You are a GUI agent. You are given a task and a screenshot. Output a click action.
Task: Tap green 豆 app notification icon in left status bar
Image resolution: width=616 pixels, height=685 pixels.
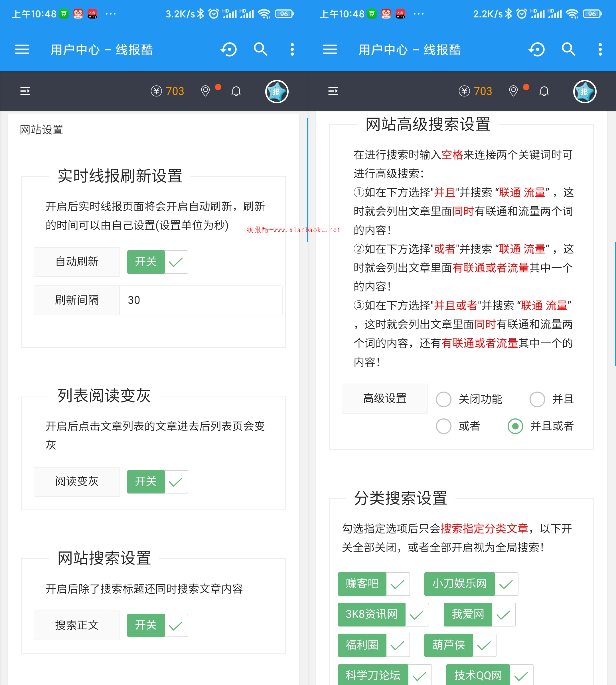tap(64, 14)
